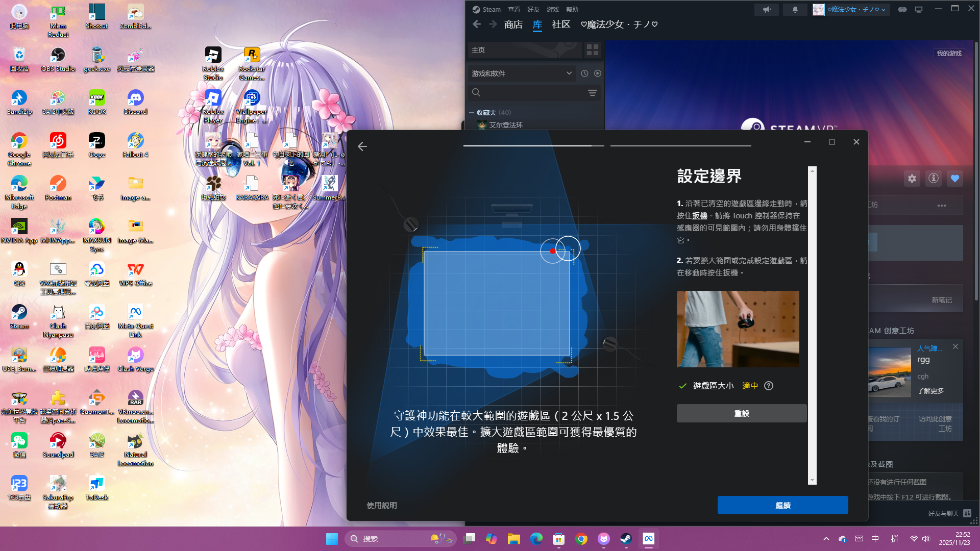Viewport: 980px width, 551px height.
Task: Toggle the ready-to-play filter icon
Action: point(598,73)
